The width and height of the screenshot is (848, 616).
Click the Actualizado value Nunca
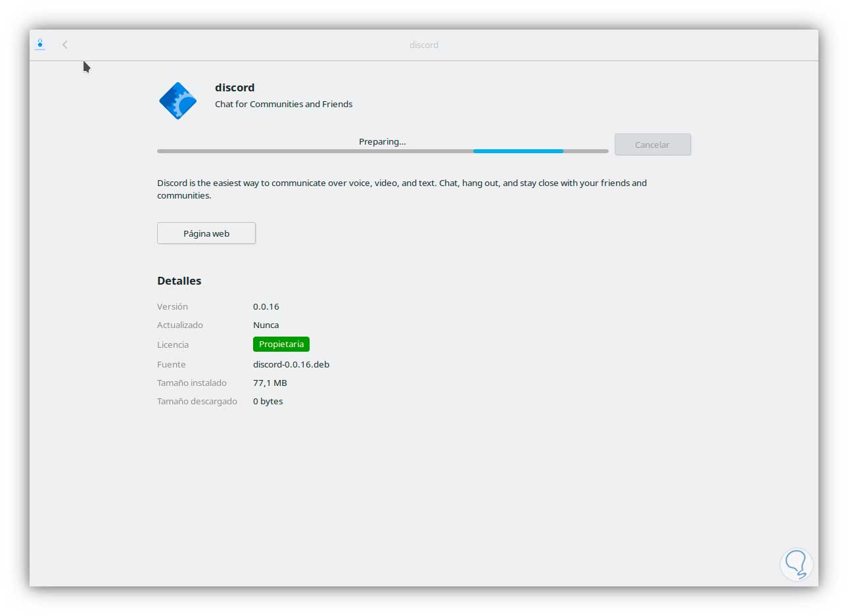pos(266,325)
